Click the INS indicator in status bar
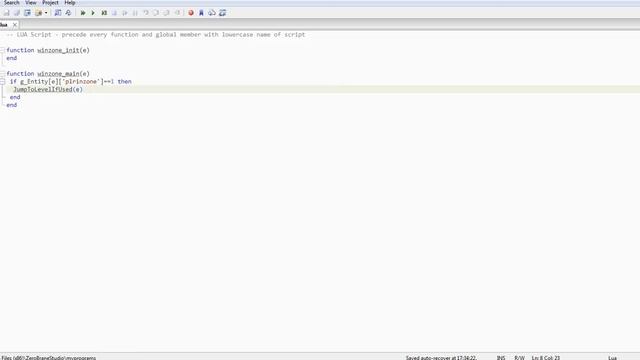The image size is (640, 360). tap(501, 358)
